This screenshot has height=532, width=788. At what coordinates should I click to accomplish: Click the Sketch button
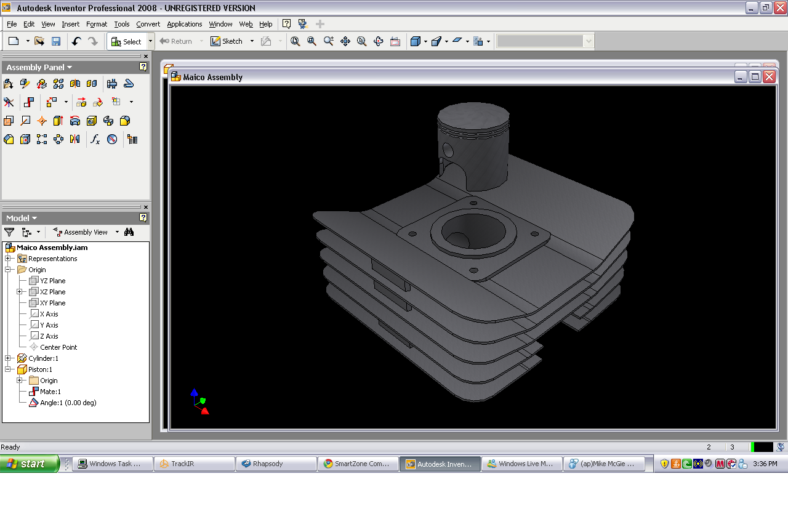(227, 41)
